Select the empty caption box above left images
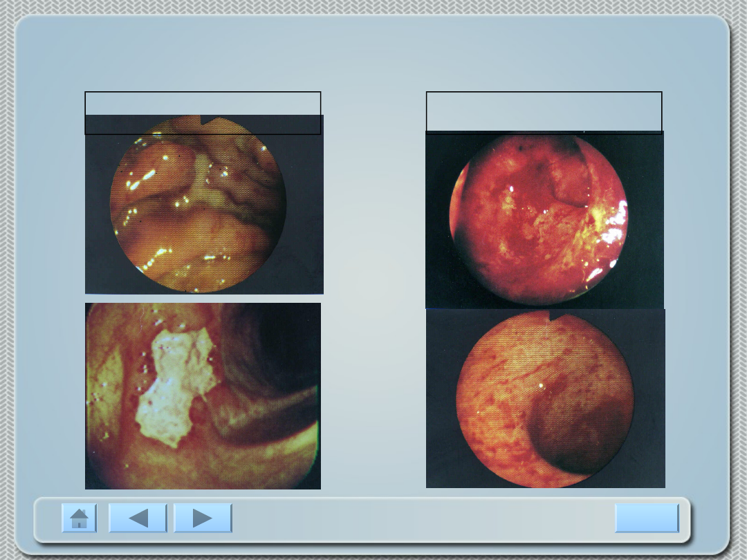747x560 pixels. pyautogui.click(x=203, y=103)
